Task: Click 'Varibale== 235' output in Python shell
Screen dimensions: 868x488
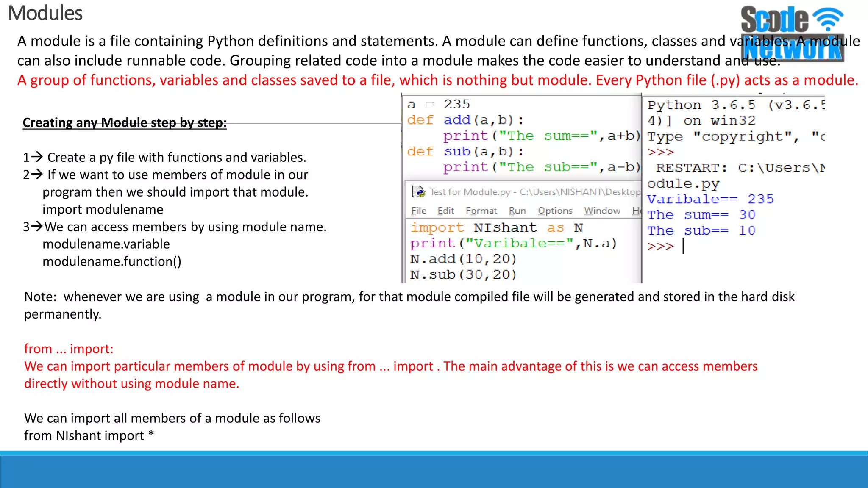Action: tap(710, 199)
